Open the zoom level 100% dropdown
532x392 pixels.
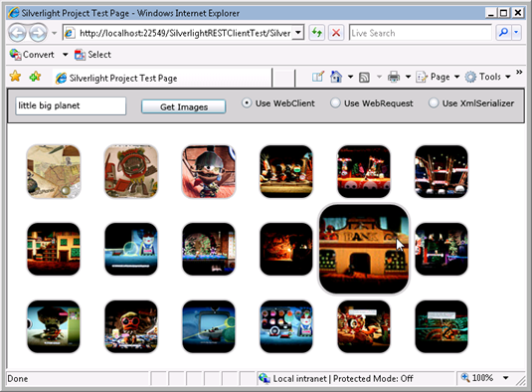pos(505,378)
